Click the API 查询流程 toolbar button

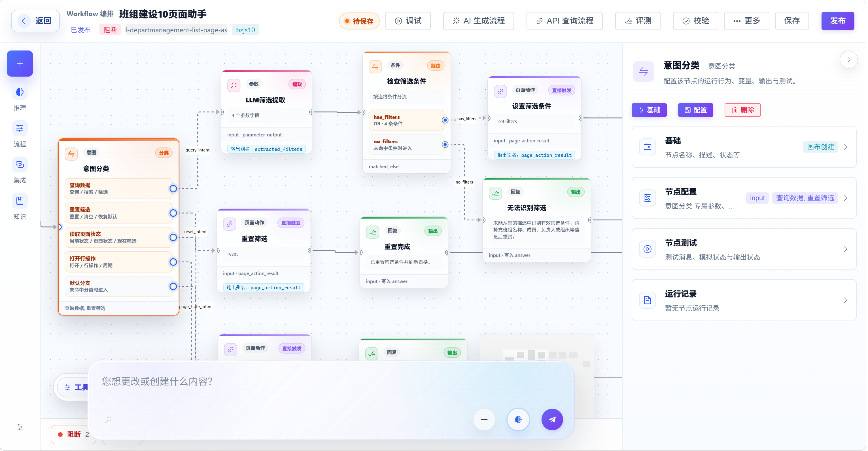tap(564, 21)
